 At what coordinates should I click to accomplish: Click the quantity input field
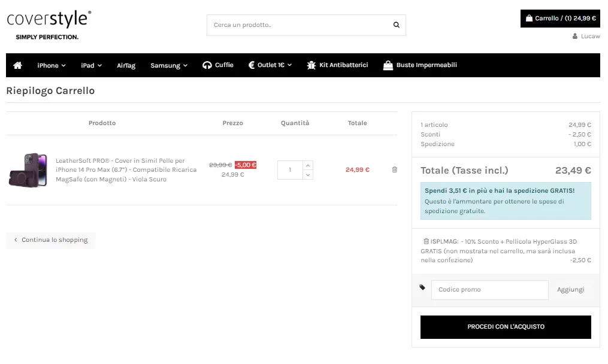tap(290, 170)
